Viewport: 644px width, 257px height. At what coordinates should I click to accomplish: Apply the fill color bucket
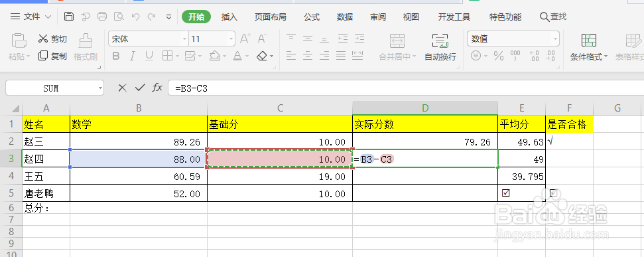[x=214, y=56]
